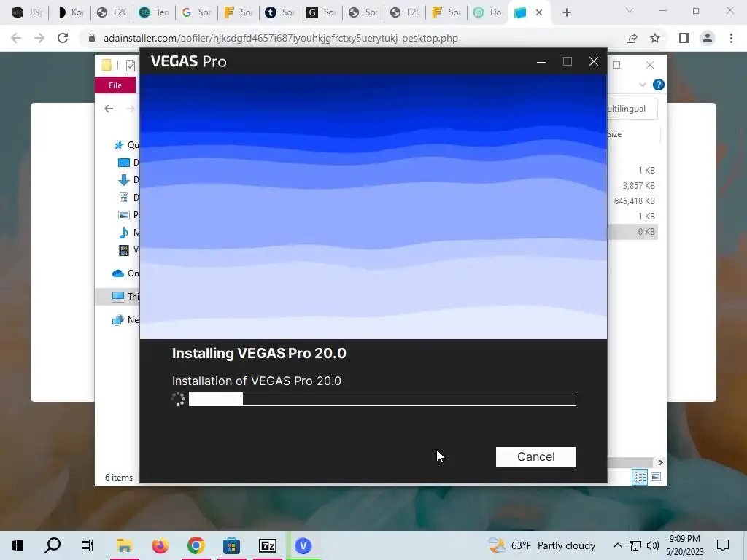Go forward in Chrome browser
The height and width of the screenshot is (560, 747).
point(39,38)
